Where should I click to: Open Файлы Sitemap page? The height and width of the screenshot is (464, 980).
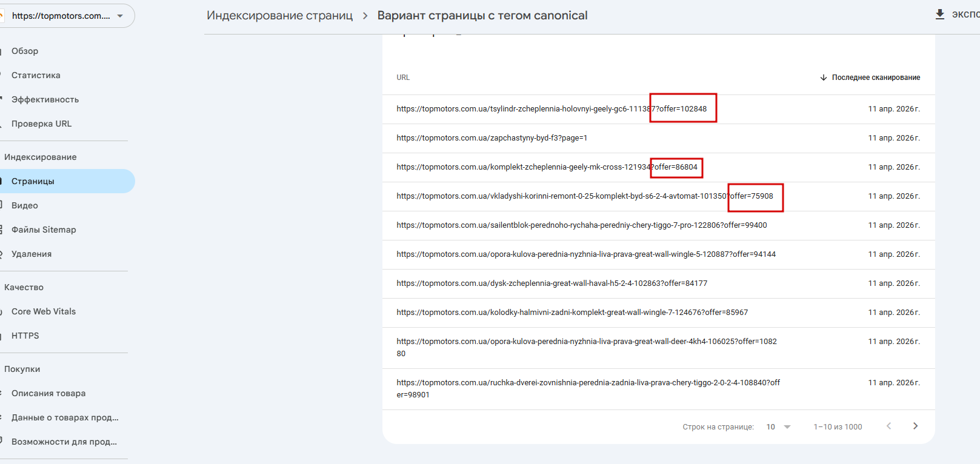(44, 230)
